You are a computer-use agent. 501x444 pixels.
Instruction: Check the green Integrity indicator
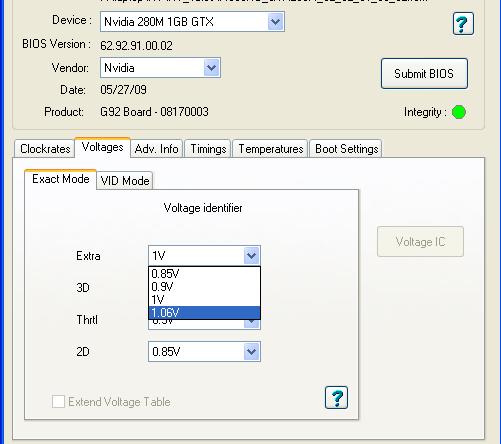point(459,112)
